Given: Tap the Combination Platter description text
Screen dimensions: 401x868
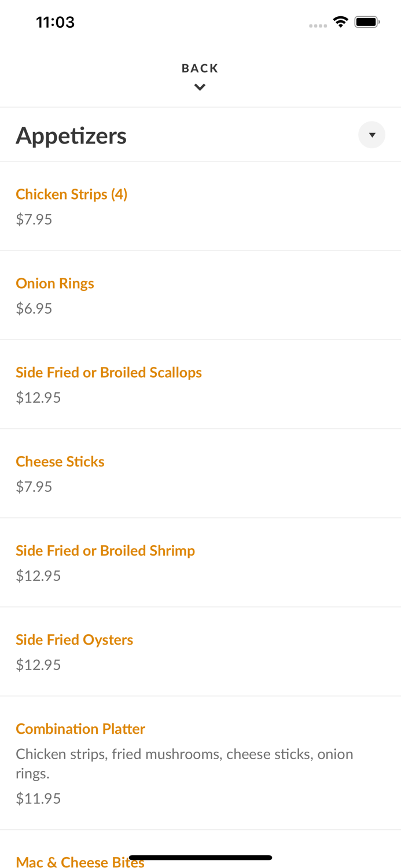Looking at the screenshot, I should coord(184,763).
